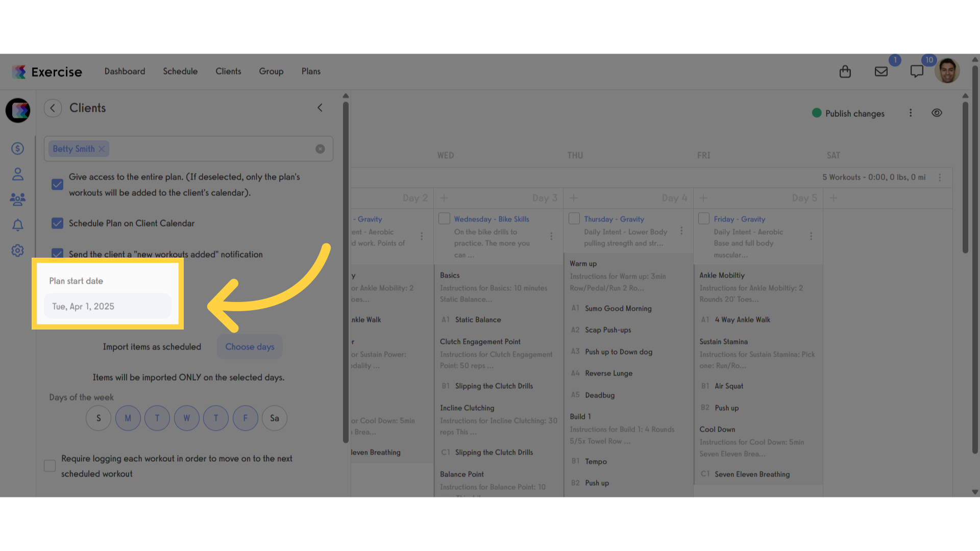Open the dollar sign payments sidebar icon
The image size is (980, 551).
(18, 148)
